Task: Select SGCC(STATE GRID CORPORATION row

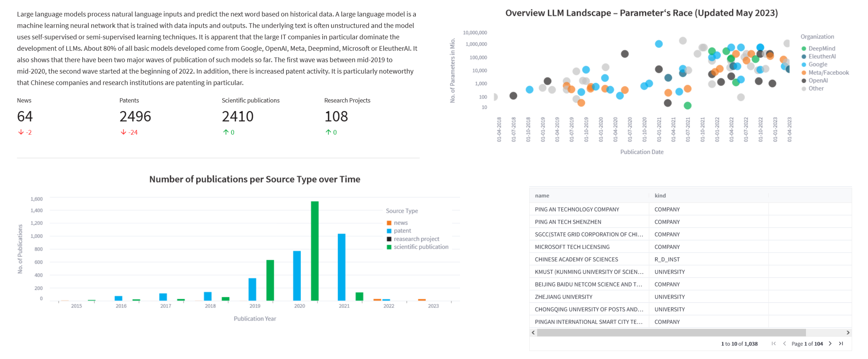Action: click(690, 234)
